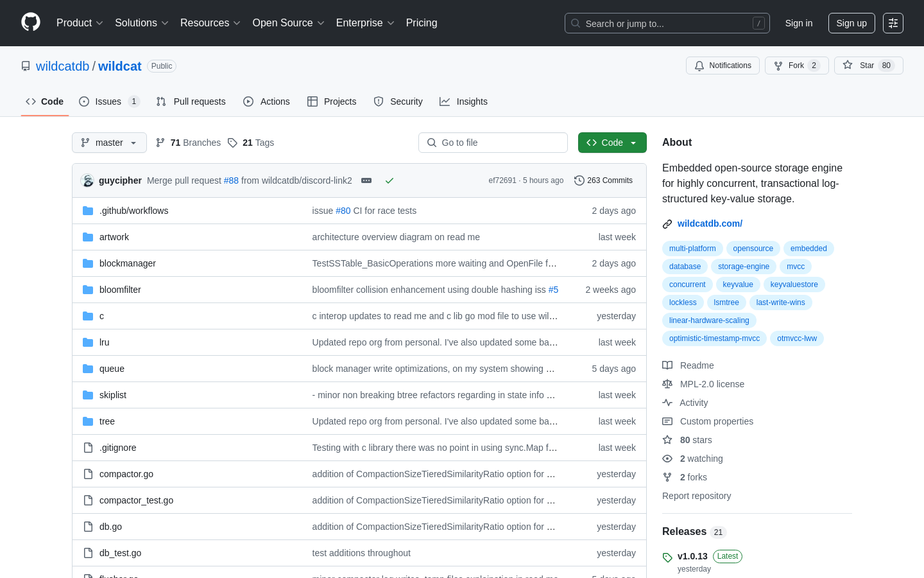The height and width of the screenshot is (578, 924).
Task: Fork the wildcat repository
Action: click(797, 66)
